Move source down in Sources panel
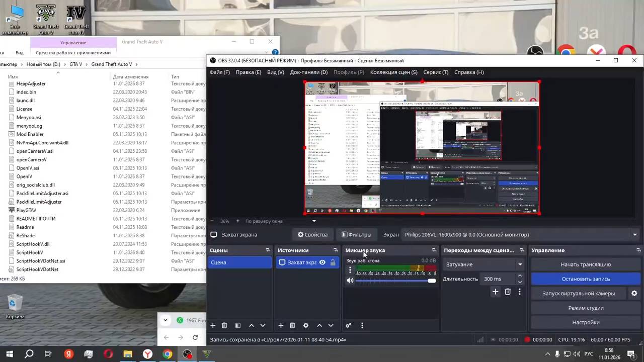This screenshot has height=362, width=644. coord(331,326)
